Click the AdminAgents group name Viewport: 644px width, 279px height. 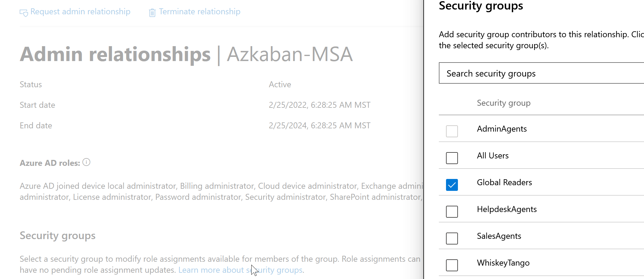click(x=502, y=129)
